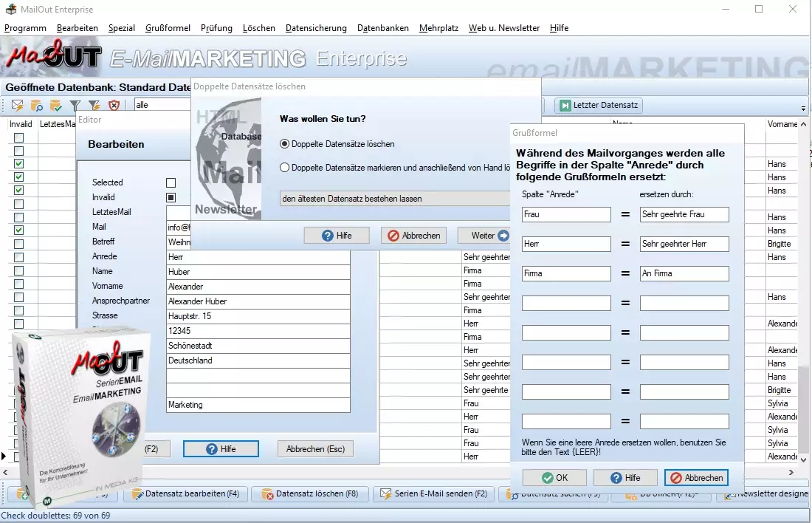Expand the toolbar overflow arrow
Viewport: 812px width, 523px height.
pos(803,109)
